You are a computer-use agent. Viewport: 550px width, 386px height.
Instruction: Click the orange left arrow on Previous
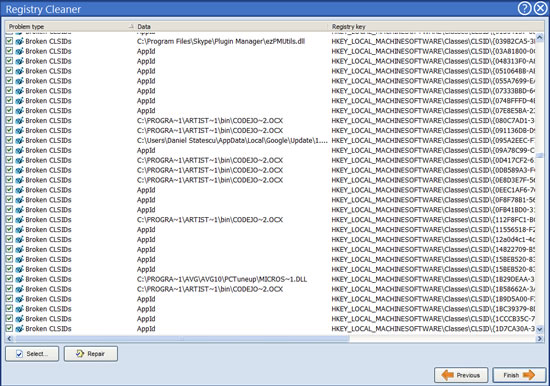(x=448, y=375)
